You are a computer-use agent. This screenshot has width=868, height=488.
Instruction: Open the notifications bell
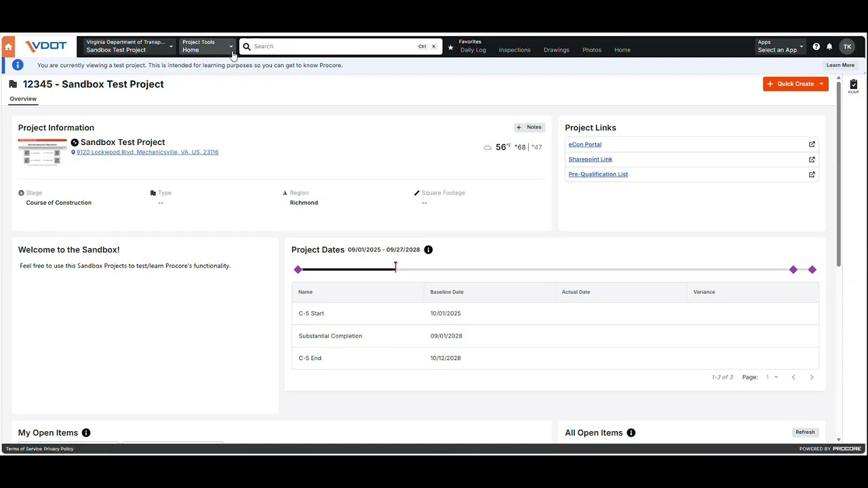[829, 47]
